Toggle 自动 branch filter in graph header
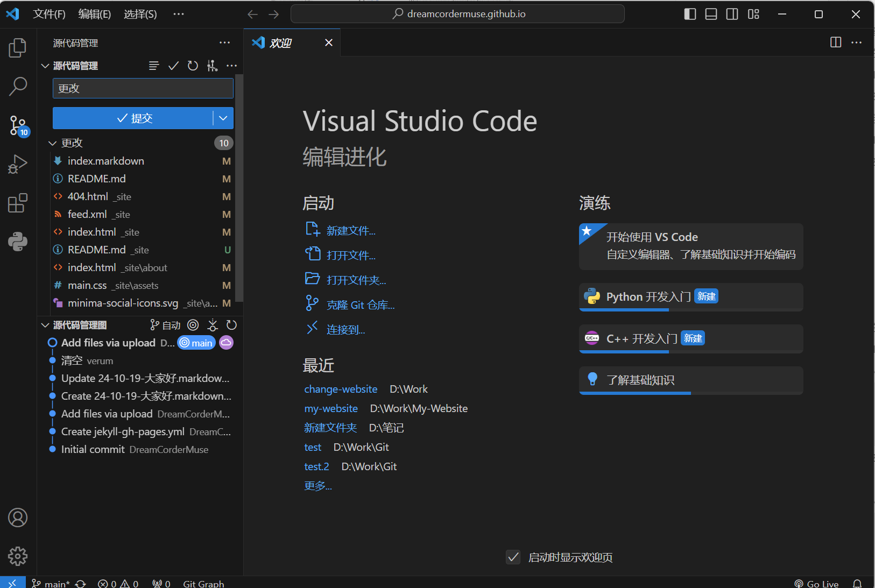The image size is (875, 588). pos(165,325)
